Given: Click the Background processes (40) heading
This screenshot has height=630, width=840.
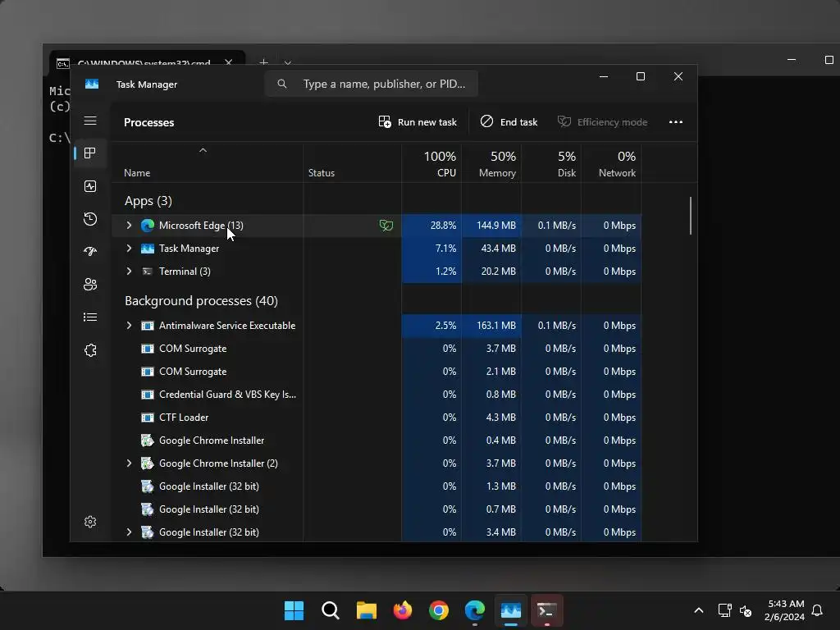Looking at the screenshot, I should point(202,301).
